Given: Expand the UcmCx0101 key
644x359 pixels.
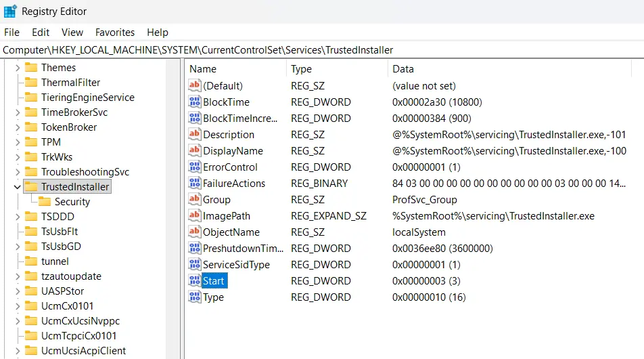Looking at the screenshot, I should 18,306.
